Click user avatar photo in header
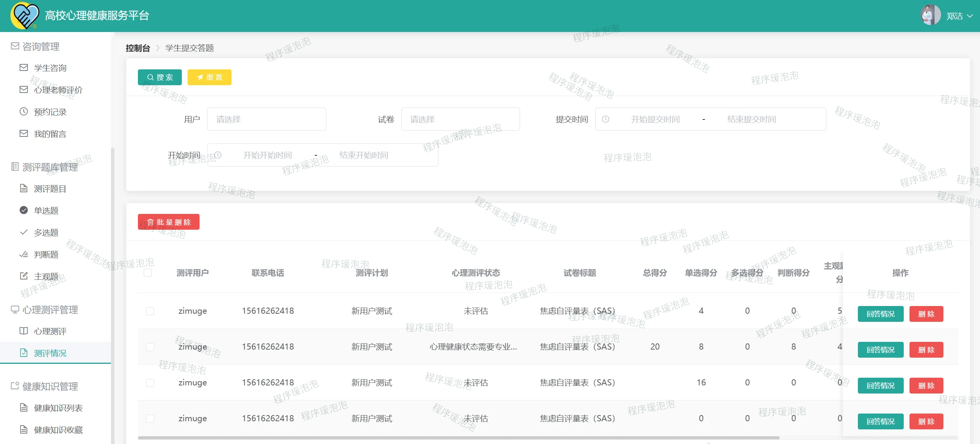The width and height of the screenshot is (980, 444). (x=930, y=15)
